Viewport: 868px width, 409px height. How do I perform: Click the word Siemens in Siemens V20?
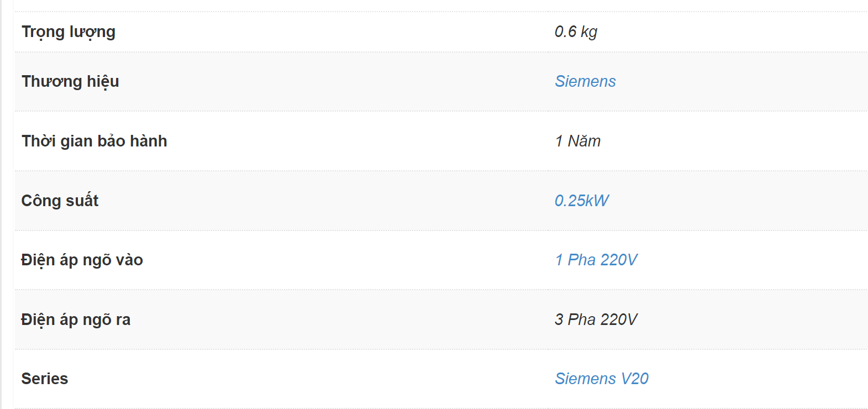585,379
